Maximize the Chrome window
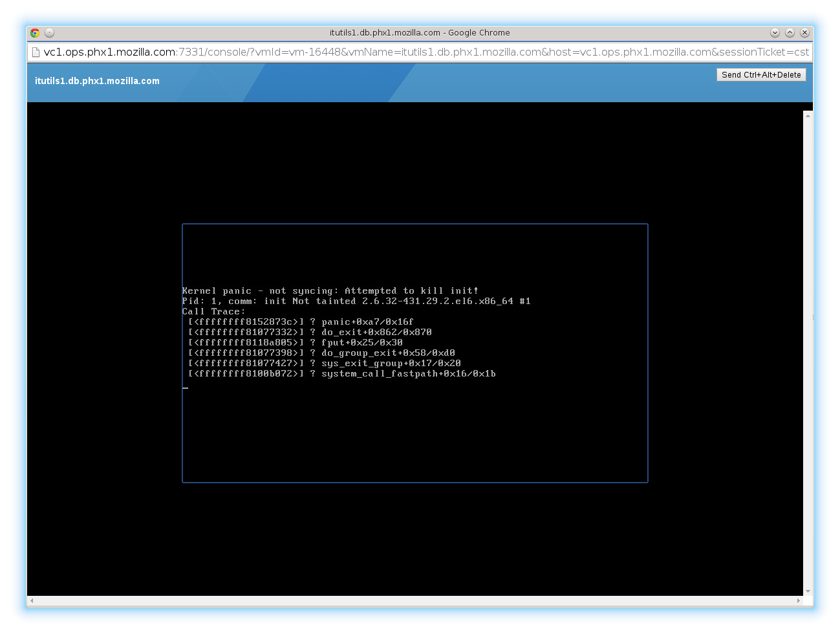The image size is (840, 634). (790, 33)
